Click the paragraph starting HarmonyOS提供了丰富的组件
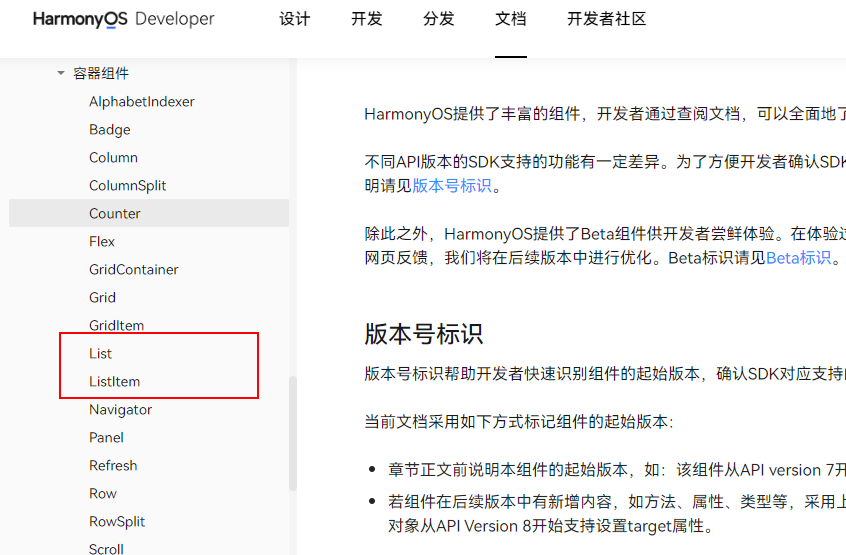Viewport: 846px width, 555px height. pyautogui.click(x=605, y=114)
